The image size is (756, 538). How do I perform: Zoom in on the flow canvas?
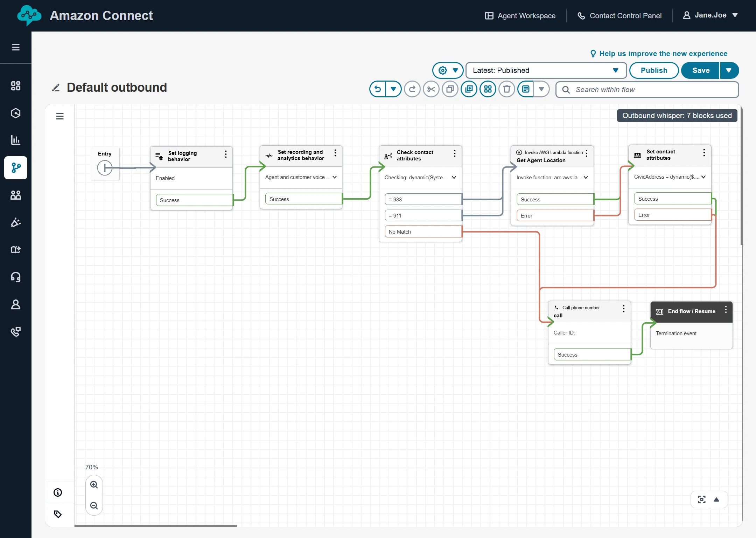[x=94, y=485]
